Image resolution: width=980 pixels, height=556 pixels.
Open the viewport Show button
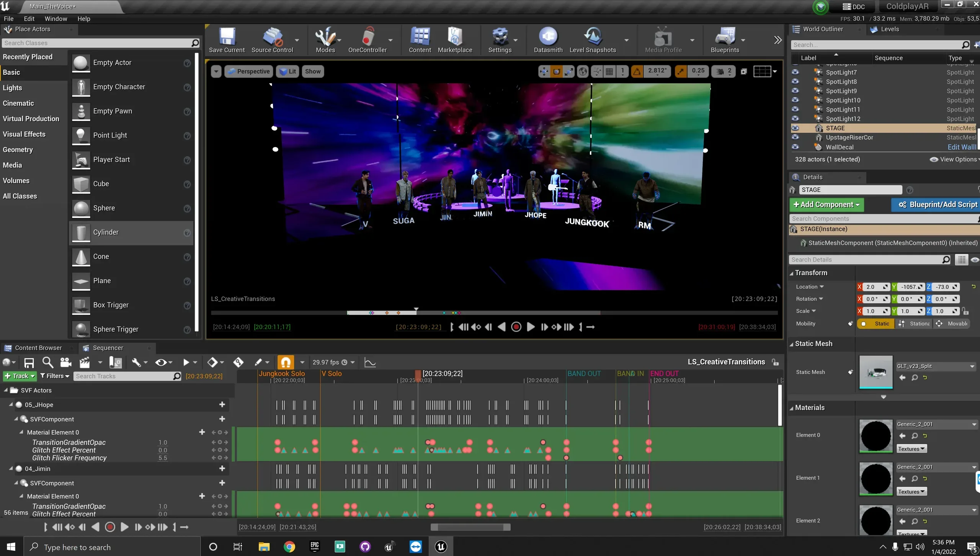(313, 71)
